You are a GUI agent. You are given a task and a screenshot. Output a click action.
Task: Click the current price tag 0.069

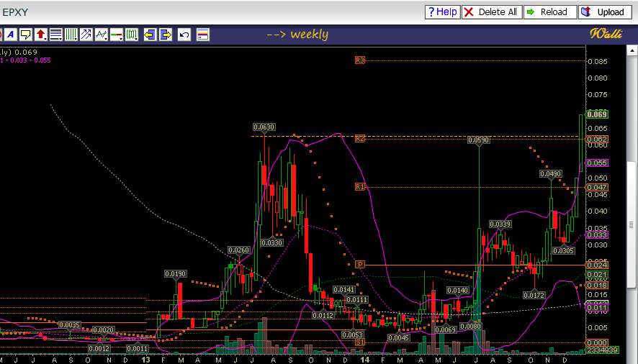pos(597,114)
